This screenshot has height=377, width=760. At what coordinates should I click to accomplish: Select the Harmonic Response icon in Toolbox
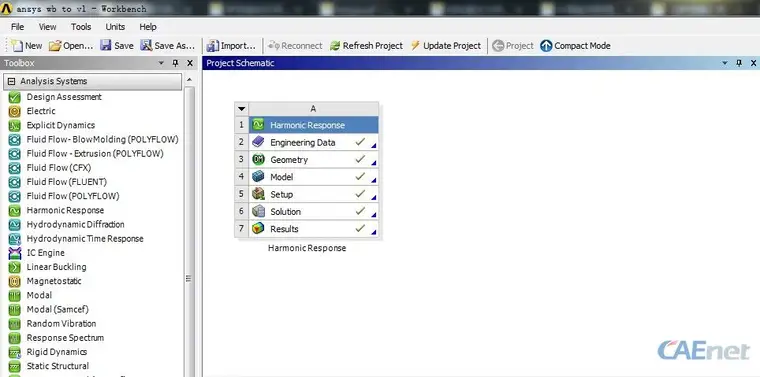tap(15, 210)
